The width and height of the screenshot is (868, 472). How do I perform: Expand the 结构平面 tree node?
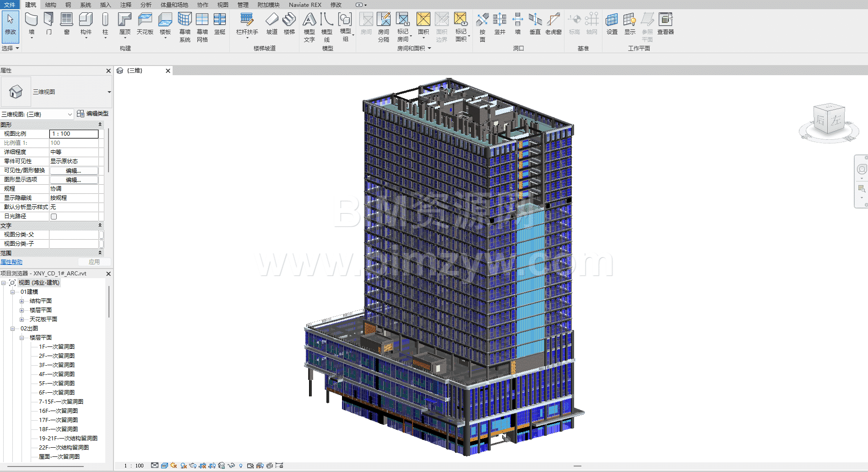[x=22, y=301]
